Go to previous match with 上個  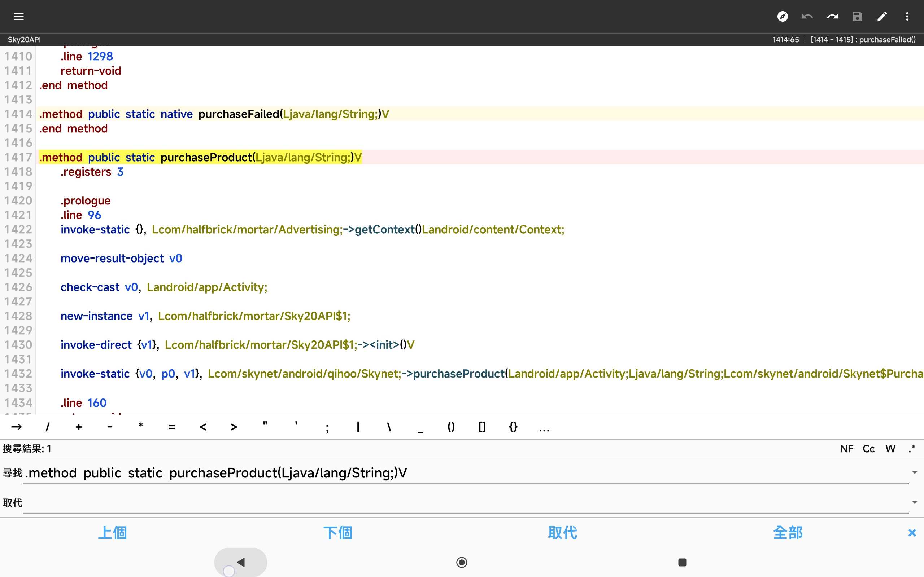(x=112, y=533)
